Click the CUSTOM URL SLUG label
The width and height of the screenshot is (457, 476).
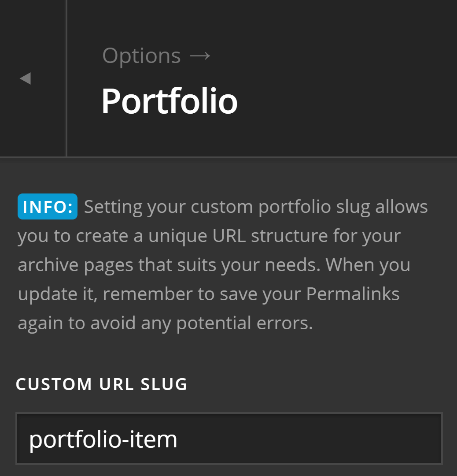tap(101, 384)
